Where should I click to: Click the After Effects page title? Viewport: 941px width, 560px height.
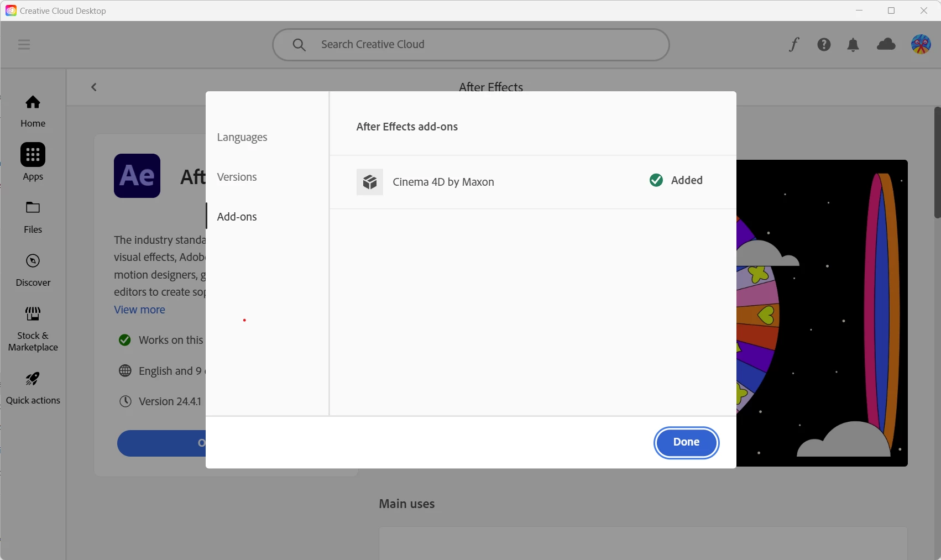point(491,86)
